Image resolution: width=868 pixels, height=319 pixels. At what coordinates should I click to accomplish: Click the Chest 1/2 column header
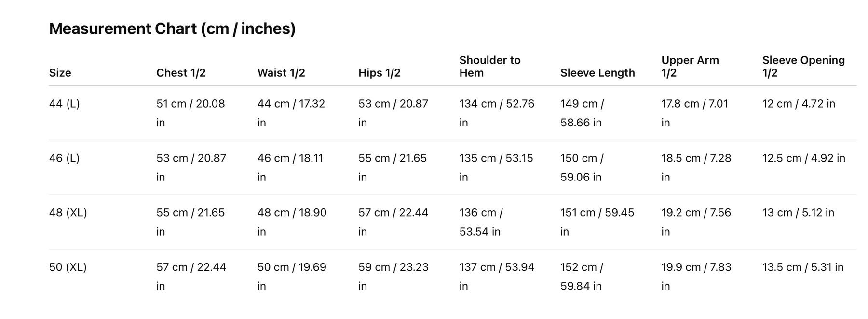coord(181,73)
